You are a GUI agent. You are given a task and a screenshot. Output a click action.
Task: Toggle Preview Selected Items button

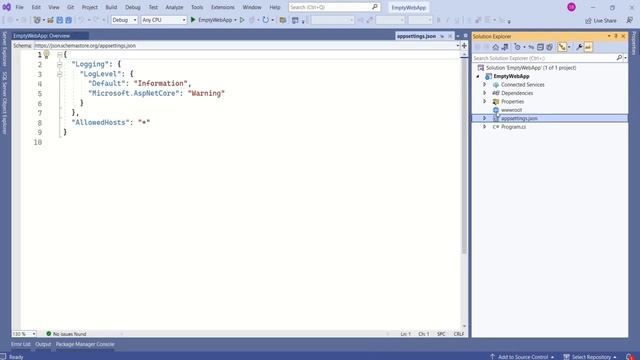588,47
